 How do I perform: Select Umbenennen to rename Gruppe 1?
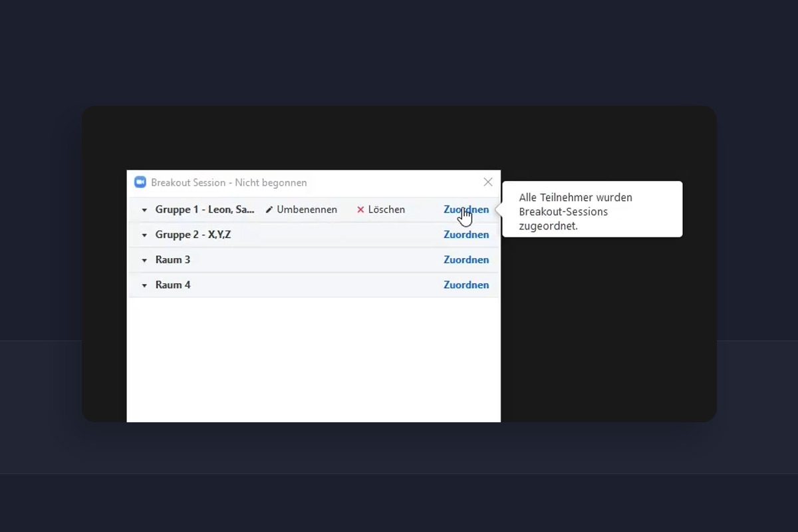click(306, 209)
